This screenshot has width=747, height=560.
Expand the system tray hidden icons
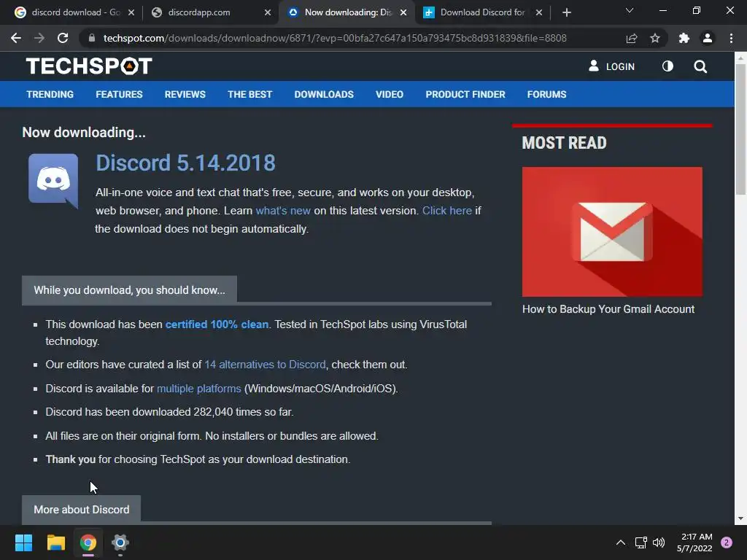point(620,542)
